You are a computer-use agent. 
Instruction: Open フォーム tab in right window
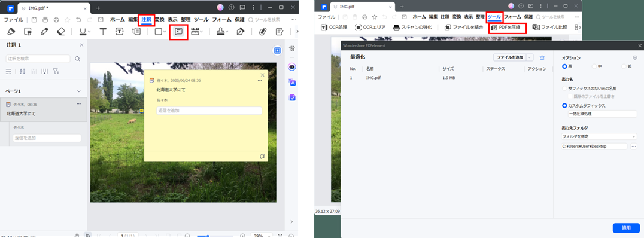click(512, 17)
